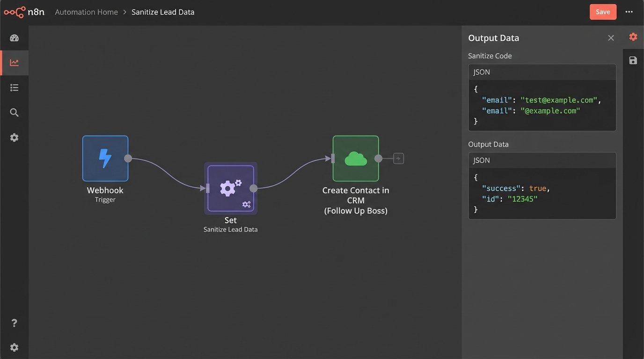Click the search magnifier sidebar icon
Image resolution: width=644 pixels, height=359 pixels.
tap(14, 113)
